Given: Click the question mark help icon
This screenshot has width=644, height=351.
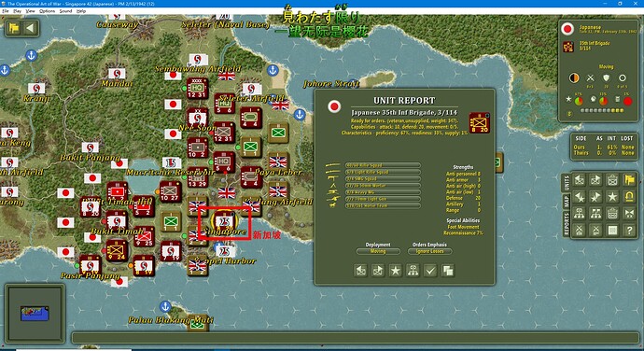Looking at the screenshot, I should click(x=630, y=230).
